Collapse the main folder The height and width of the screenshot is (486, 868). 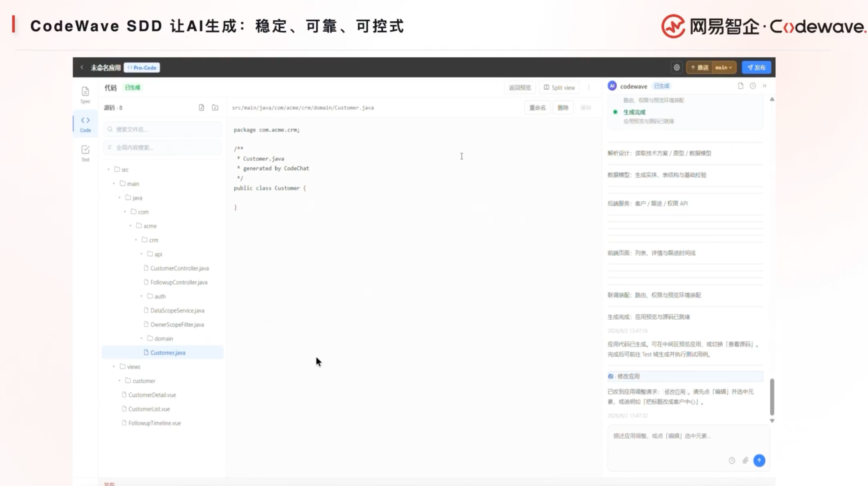[x=114, y=183]
